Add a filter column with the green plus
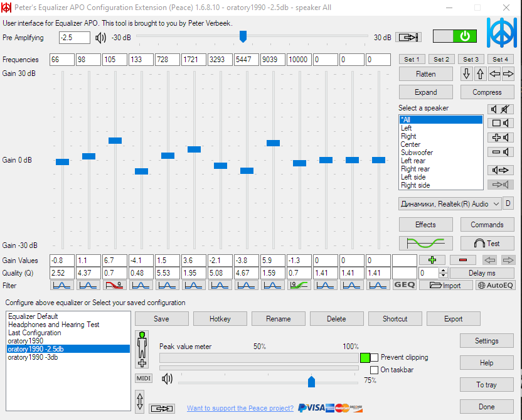Image resolution: width=522 pixels, height=420 pixels. tap(432, 260)
